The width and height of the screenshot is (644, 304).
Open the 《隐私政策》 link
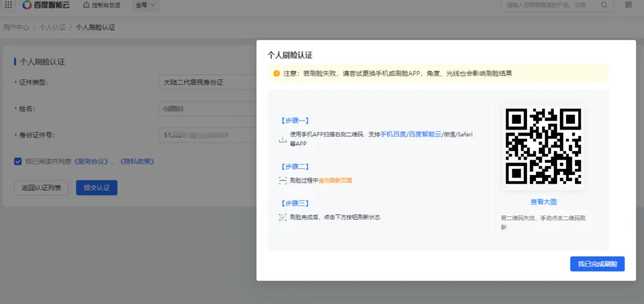click(x=137, y=161)
